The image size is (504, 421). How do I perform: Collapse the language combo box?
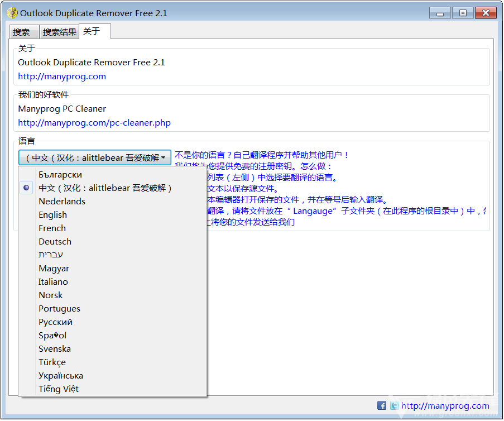tap(94, 157)
